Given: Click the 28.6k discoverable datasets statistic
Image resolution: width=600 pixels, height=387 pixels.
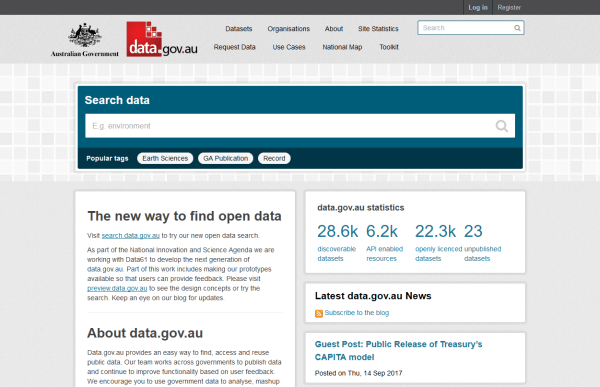Looking at the screenshot, I should [337, 242].
